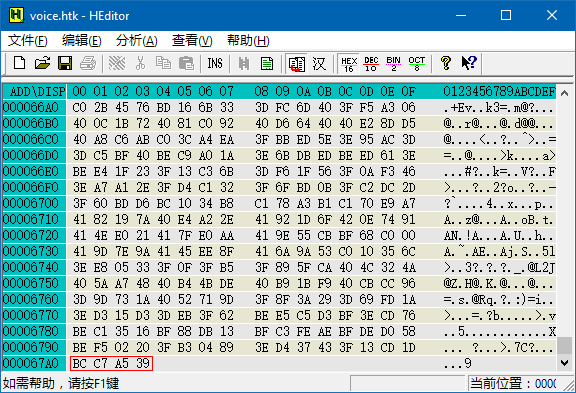Click the Print icon
Screen dimensions: 576x393
click(88, 63)
